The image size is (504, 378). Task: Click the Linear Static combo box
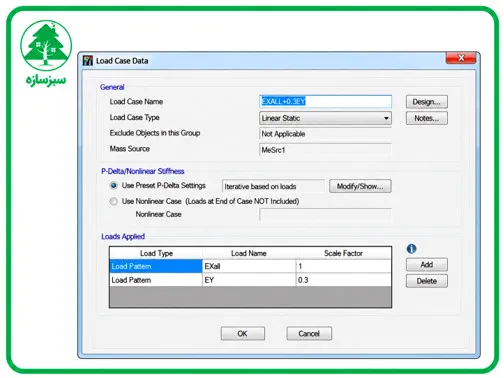point(325,118)
